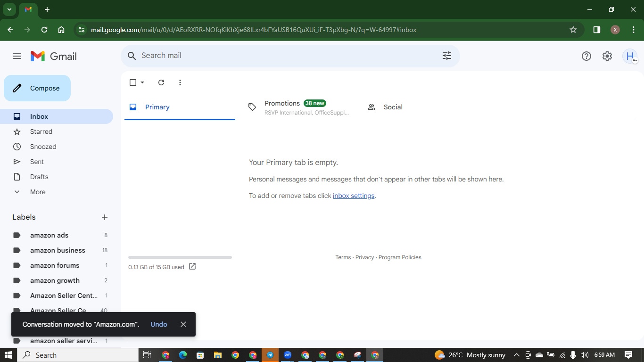Open Gmail Support help icon
This screenshot has width=644, height=362.
pyautogui.click(x=586, y=56)
